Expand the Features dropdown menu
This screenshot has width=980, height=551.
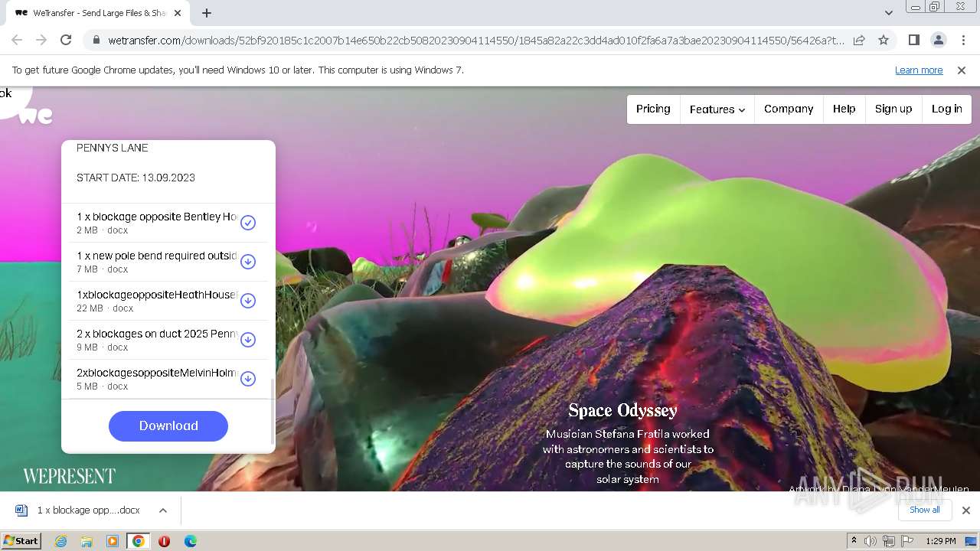click(717, 109)
